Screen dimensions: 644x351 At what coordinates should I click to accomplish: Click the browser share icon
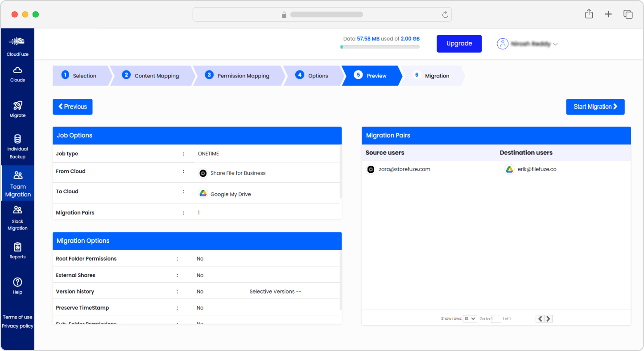click(589, 14)
